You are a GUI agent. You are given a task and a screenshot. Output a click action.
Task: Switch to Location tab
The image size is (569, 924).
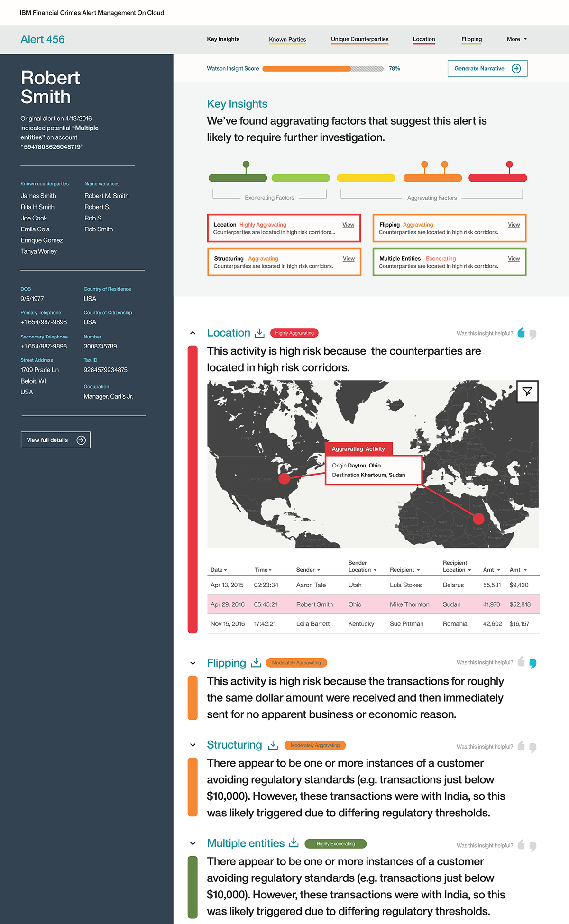tap(424, 40)
